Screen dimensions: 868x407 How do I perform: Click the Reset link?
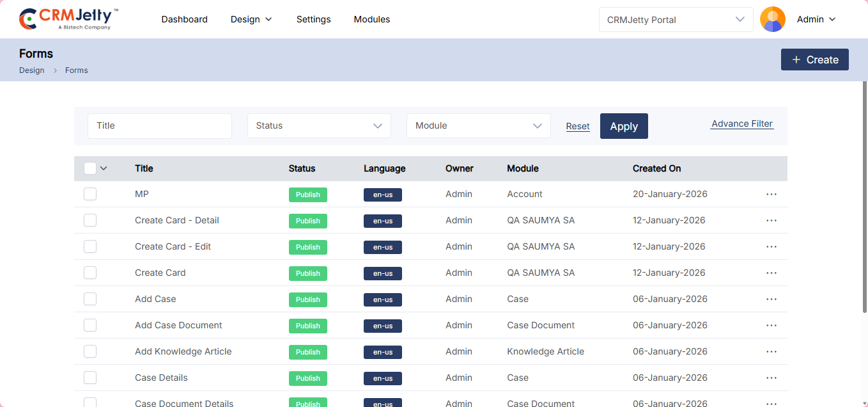click(578, 127)
